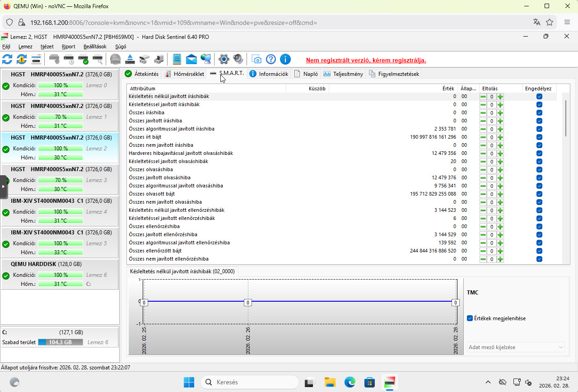Click the blue question mark help icon
This screenshot has width=578, height=392.
(271, 59)
